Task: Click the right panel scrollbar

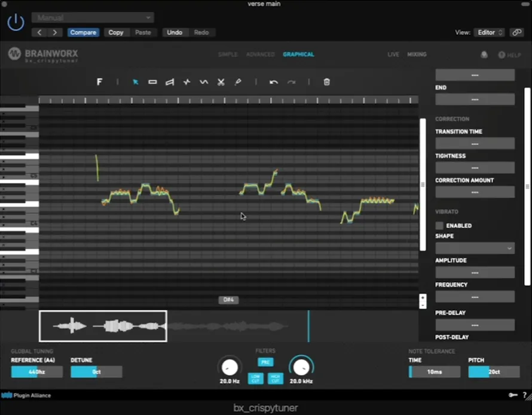Action: [527, 187]
